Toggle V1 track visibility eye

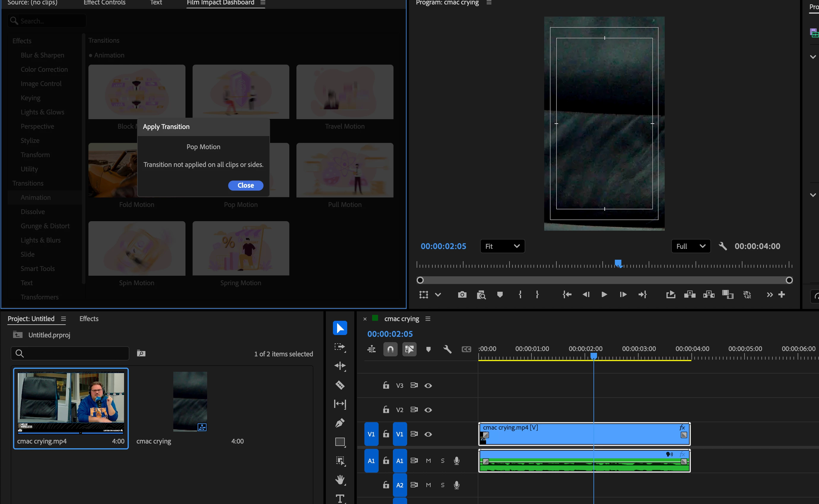(x=428, y=434)
